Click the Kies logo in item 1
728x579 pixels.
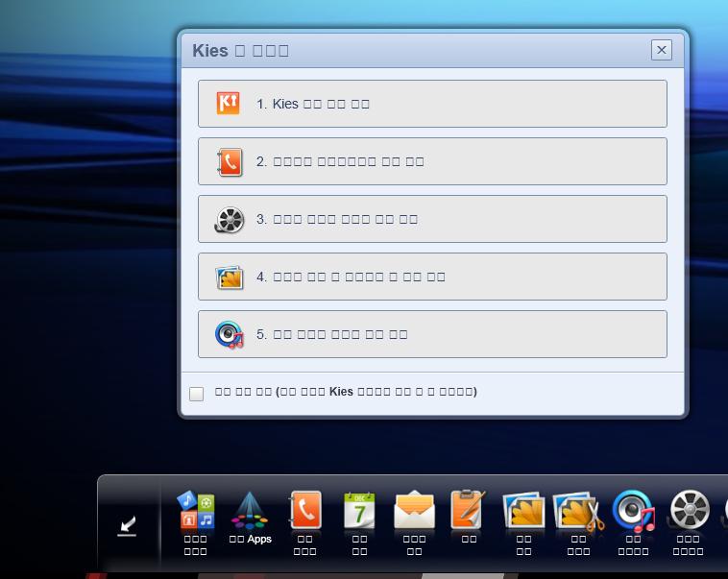[x=228, y=103]
